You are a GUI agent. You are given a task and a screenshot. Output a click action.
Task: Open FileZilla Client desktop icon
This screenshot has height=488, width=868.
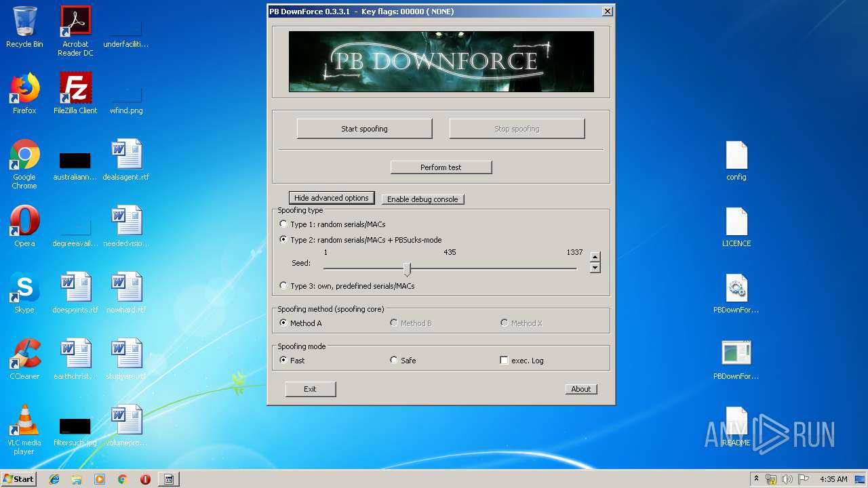point(75,94)
